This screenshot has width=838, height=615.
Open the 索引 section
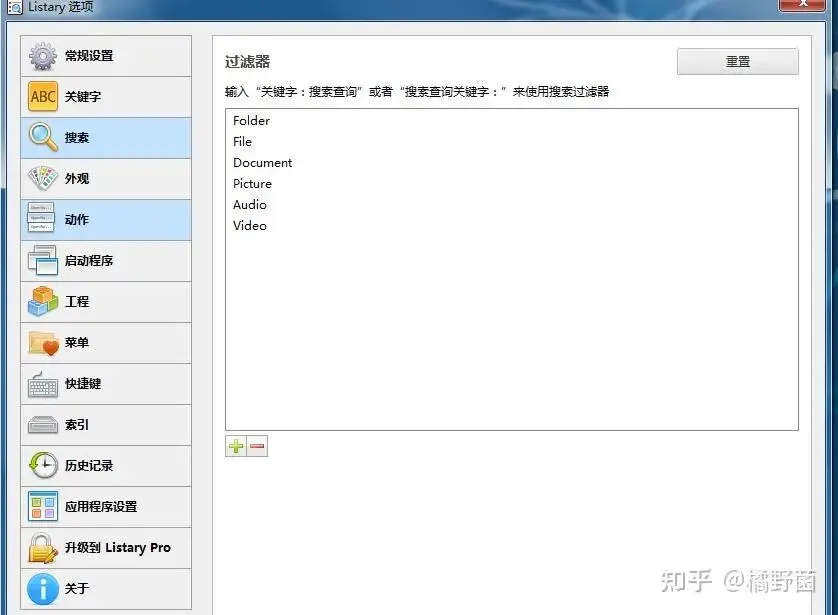[106, 425]
